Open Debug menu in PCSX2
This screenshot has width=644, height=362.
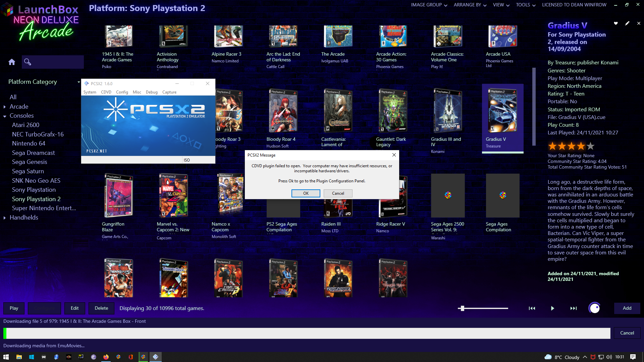click(152, 92)
